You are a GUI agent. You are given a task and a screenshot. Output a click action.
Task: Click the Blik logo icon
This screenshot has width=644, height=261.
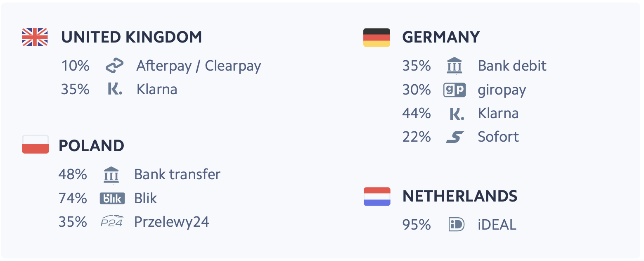[x=112, y=198]
